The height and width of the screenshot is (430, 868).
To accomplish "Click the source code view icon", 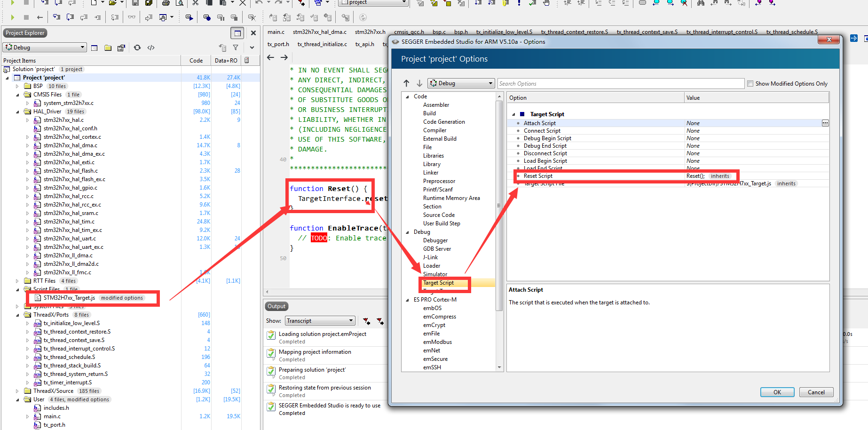I will pos(151,48).
